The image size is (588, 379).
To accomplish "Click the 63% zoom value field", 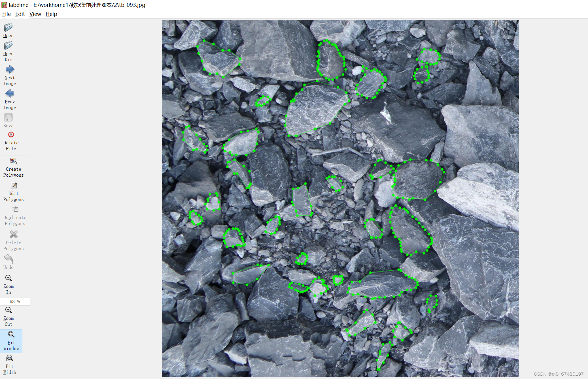I will [15, 301].
